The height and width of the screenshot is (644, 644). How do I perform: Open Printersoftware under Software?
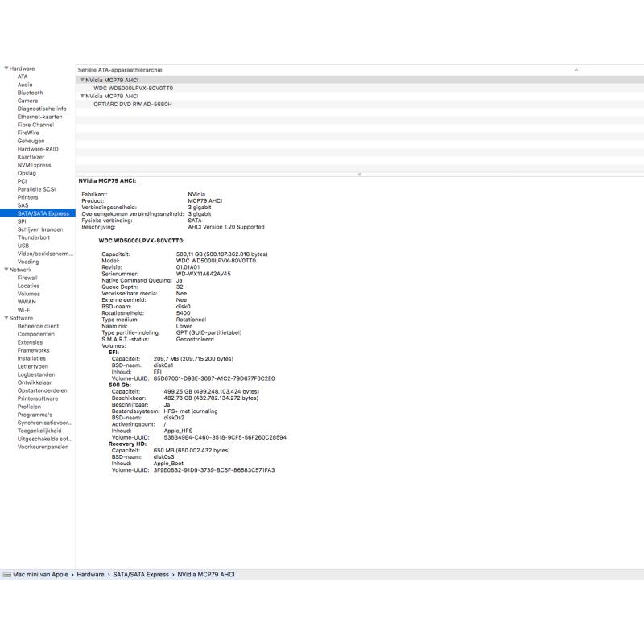click(x=38, y=398)
